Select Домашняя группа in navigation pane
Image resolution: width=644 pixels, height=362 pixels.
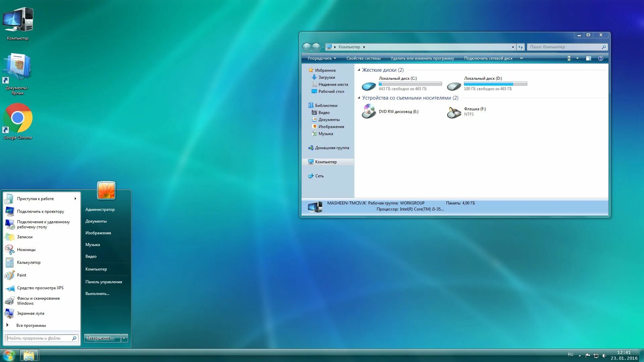[332, 148]
